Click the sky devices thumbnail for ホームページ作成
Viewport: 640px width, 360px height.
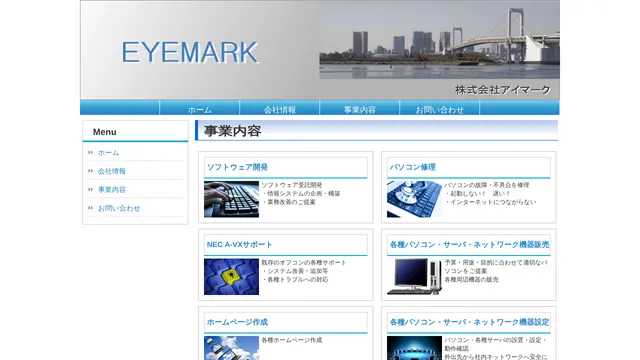tap(231, 348)
